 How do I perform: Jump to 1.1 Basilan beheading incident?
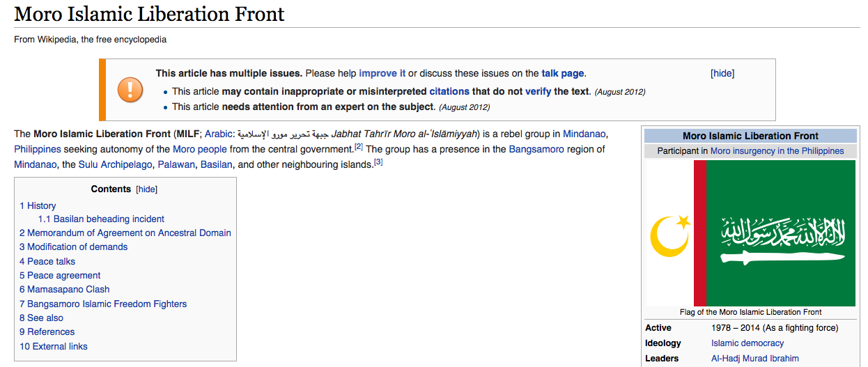tap(101, 219)
